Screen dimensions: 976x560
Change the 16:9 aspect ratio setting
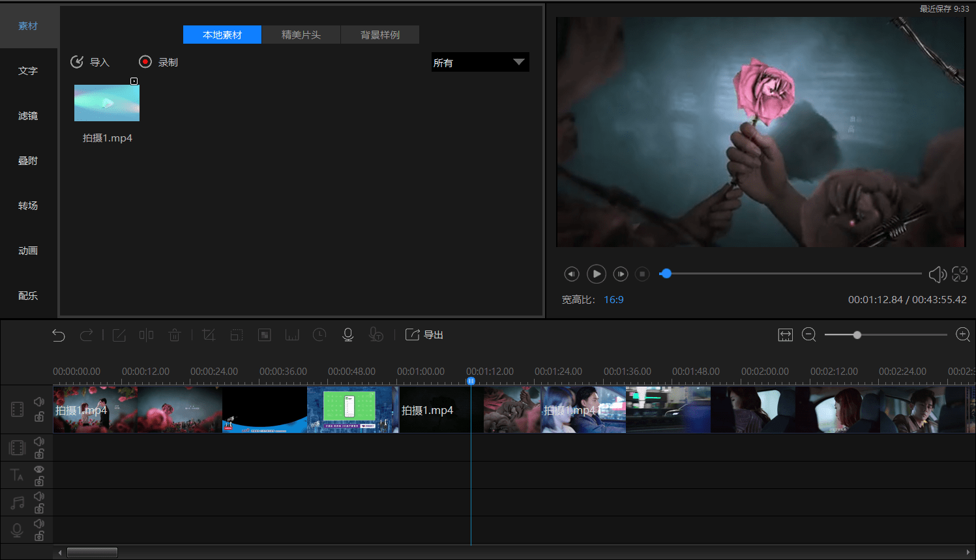point(614,300)
